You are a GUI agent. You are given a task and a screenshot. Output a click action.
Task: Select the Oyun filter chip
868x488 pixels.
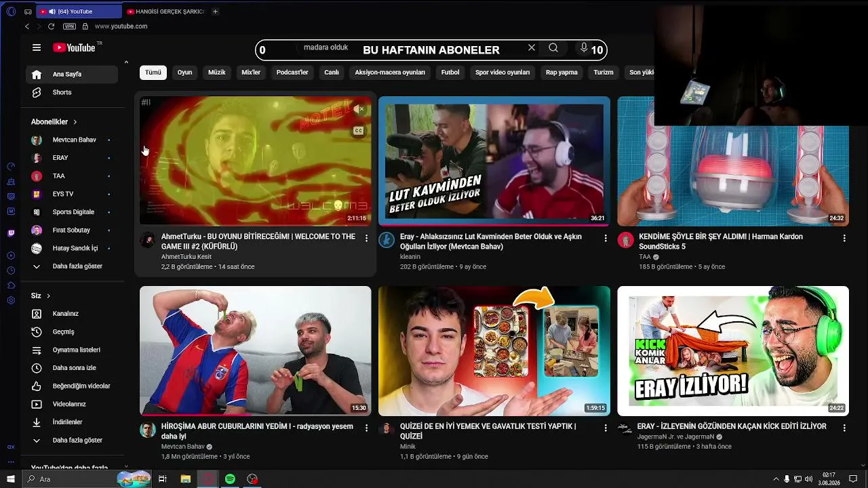point(184,73)
